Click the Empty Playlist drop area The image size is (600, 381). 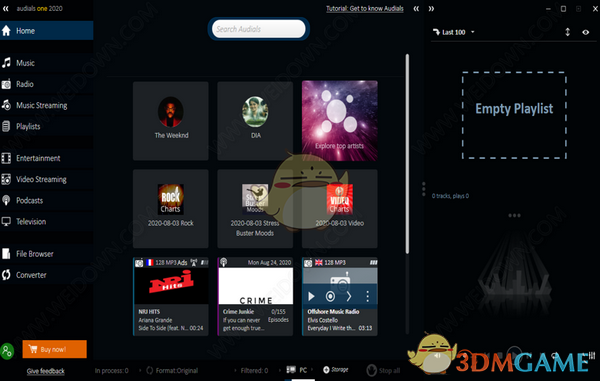click(x=514, y=115)
